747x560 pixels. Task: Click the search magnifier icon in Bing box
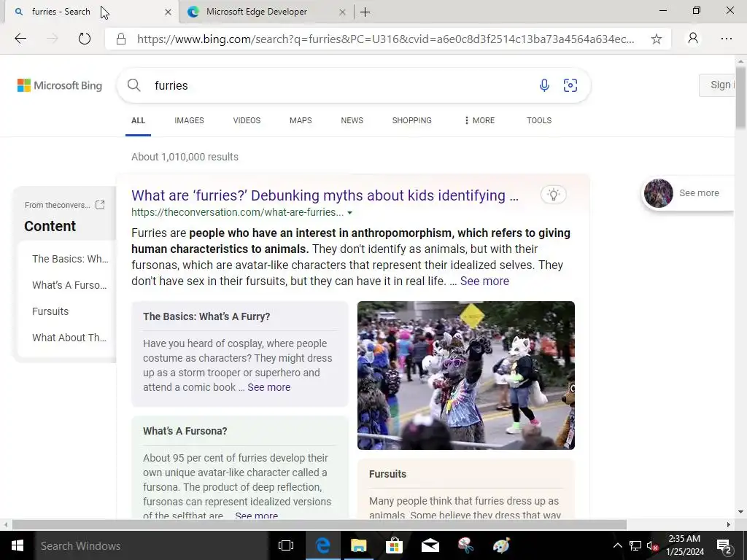coord(134,85)
